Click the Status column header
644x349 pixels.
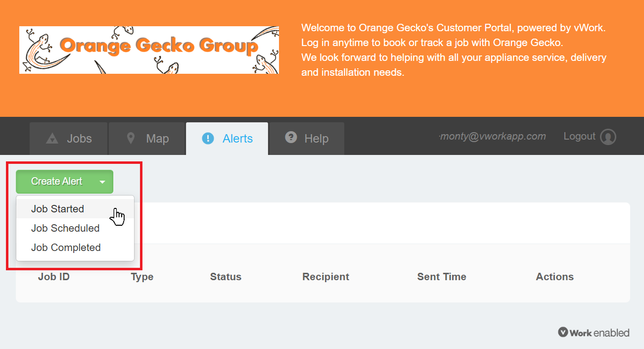click(226, 277)
